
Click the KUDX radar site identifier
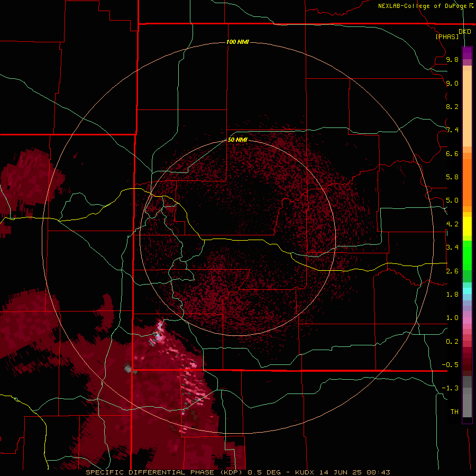tap(305, 472)
